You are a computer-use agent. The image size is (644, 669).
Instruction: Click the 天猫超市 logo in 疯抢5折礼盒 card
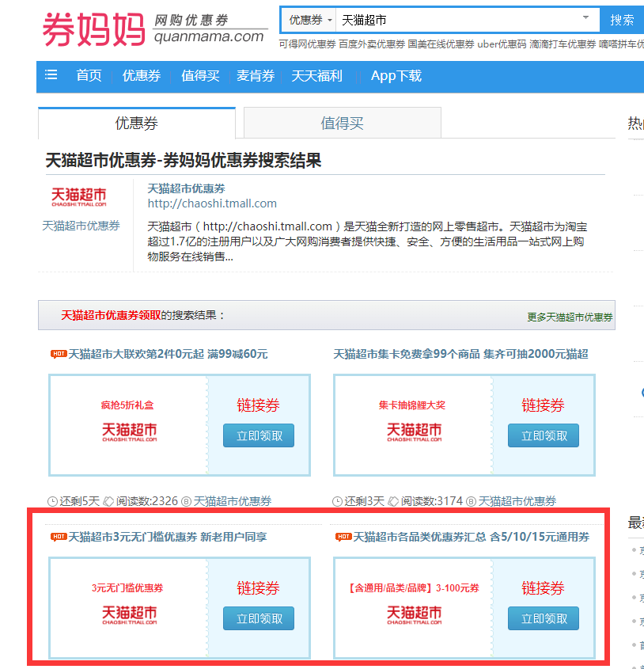pyautogui.click(x=129, y=431)
